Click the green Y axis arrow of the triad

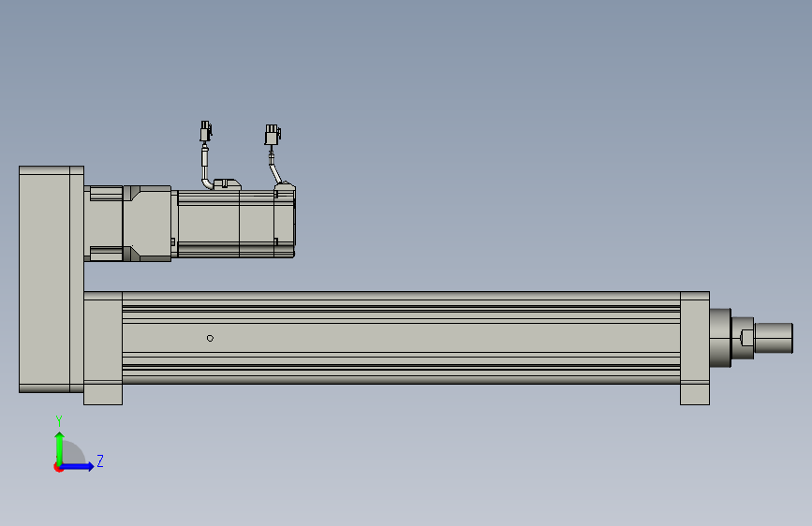[x=60, y=449]
